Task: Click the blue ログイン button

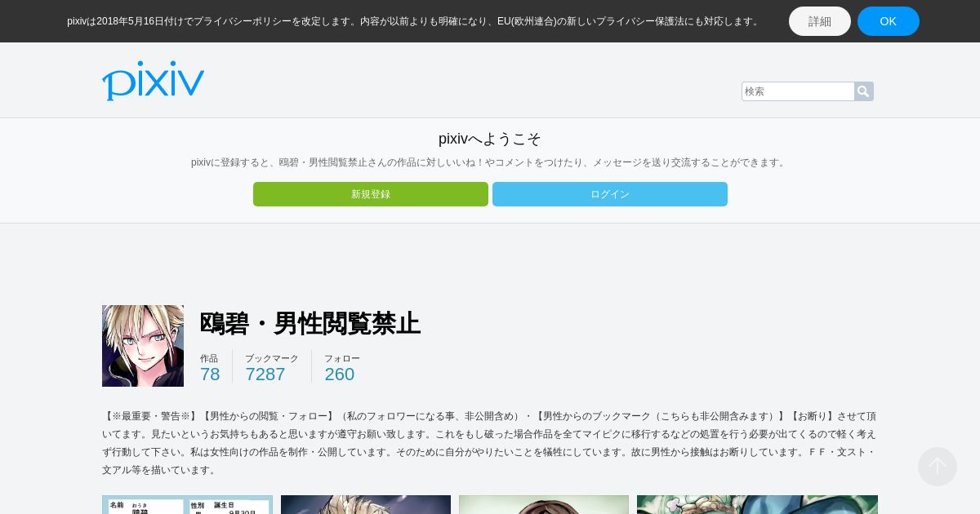Action: pyautogui.click(x=610, y=194)
